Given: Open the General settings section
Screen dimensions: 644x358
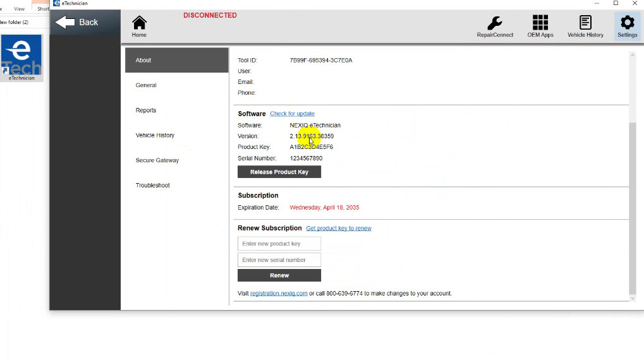Looking at the screenshot, I should coord(176,85).
